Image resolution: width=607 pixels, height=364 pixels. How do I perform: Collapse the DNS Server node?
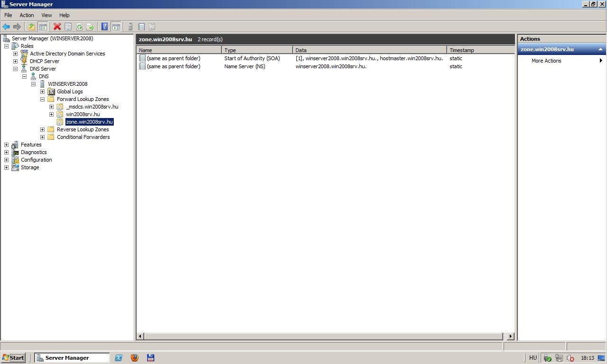15,69
